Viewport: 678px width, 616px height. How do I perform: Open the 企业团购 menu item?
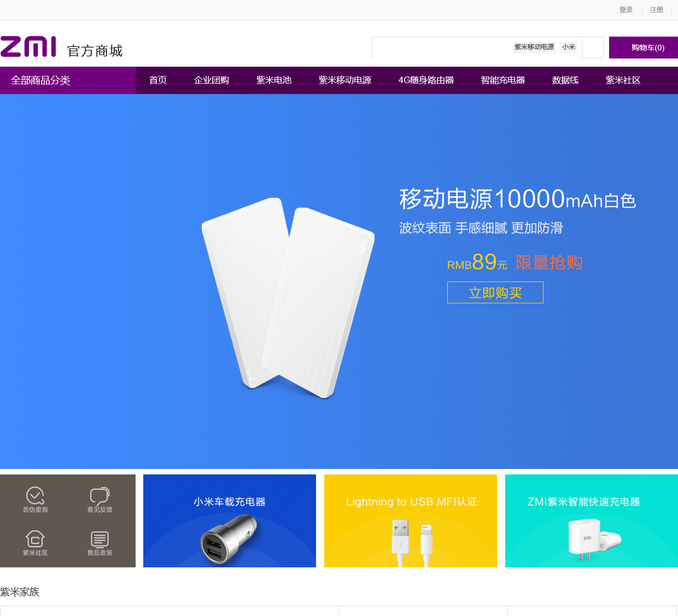point(212,80)
